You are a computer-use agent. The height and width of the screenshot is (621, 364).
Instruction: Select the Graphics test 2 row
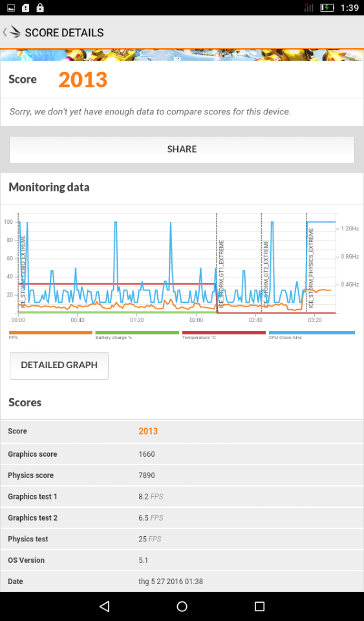(x=182, y=517)
